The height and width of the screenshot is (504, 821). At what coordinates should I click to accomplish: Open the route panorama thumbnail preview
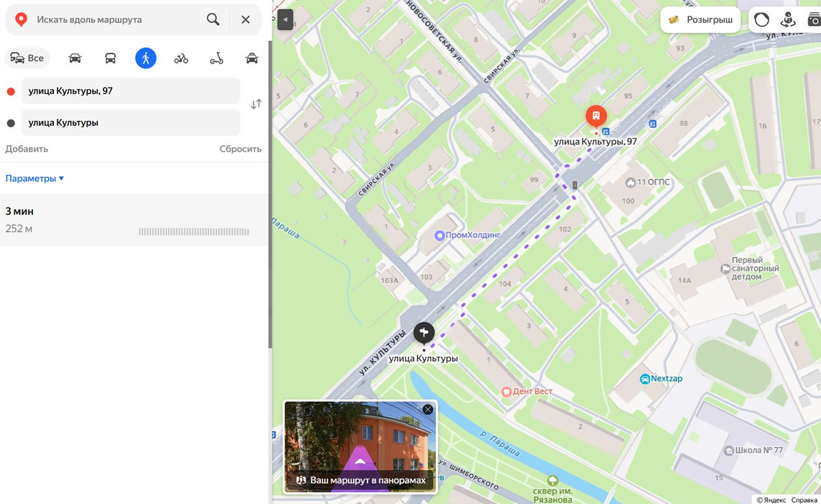pos(360,445)
